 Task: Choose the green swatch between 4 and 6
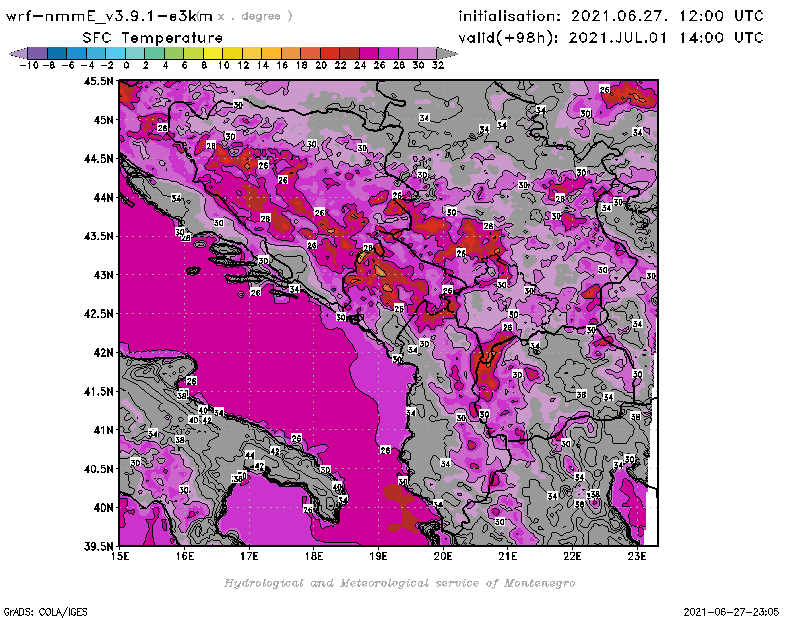coord(174,52)
